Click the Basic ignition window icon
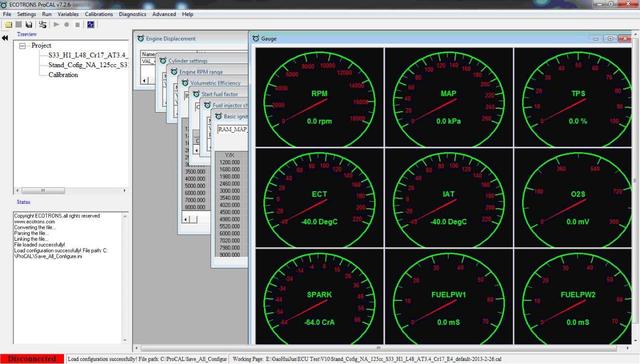The height and width of the screenshot is (364, 640). pos(218,116)
